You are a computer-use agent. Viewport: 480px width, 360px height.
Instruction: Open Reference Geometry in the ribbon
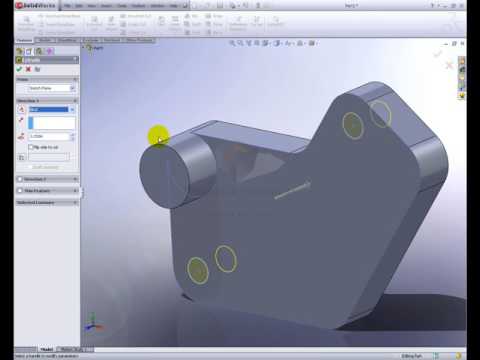coord(238,23)
